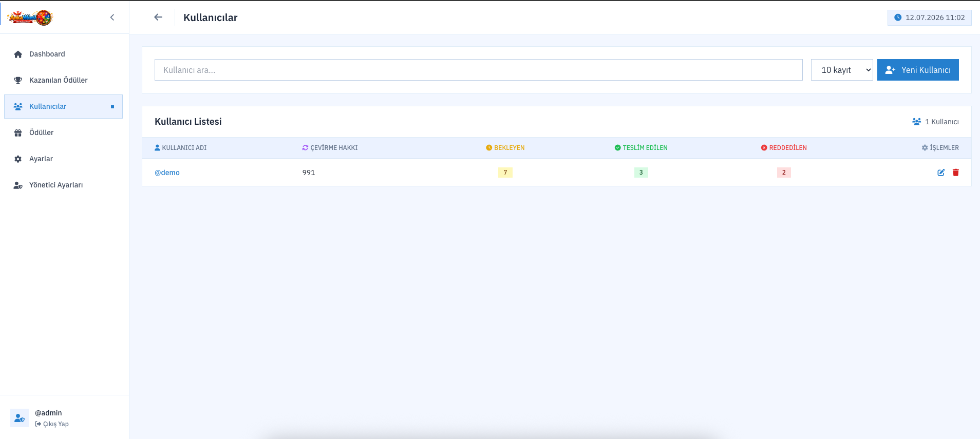Click the Çıkış Yap logout link

(52, 424)
